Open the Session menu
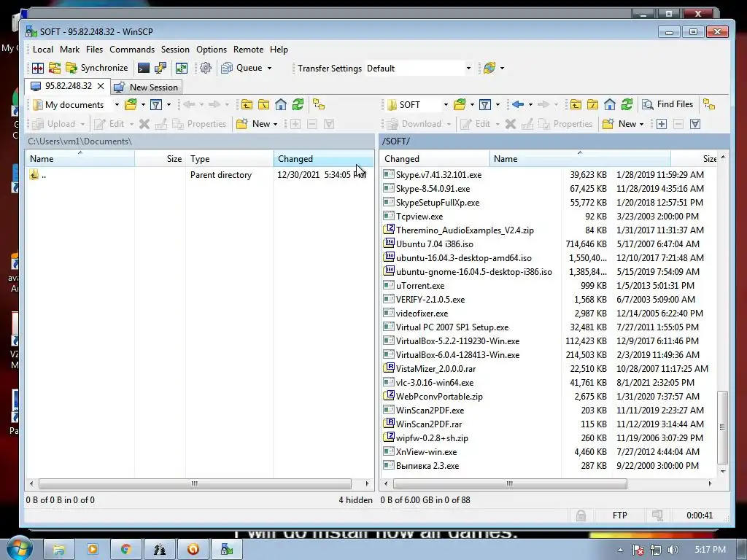 (175, 50)
